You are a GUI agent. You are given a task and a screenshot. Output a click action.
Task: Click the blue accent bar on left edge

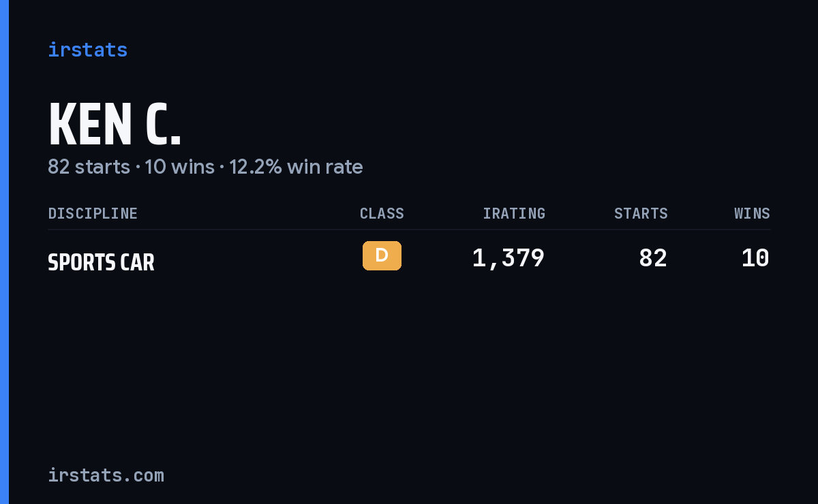[x=4, y=252]
